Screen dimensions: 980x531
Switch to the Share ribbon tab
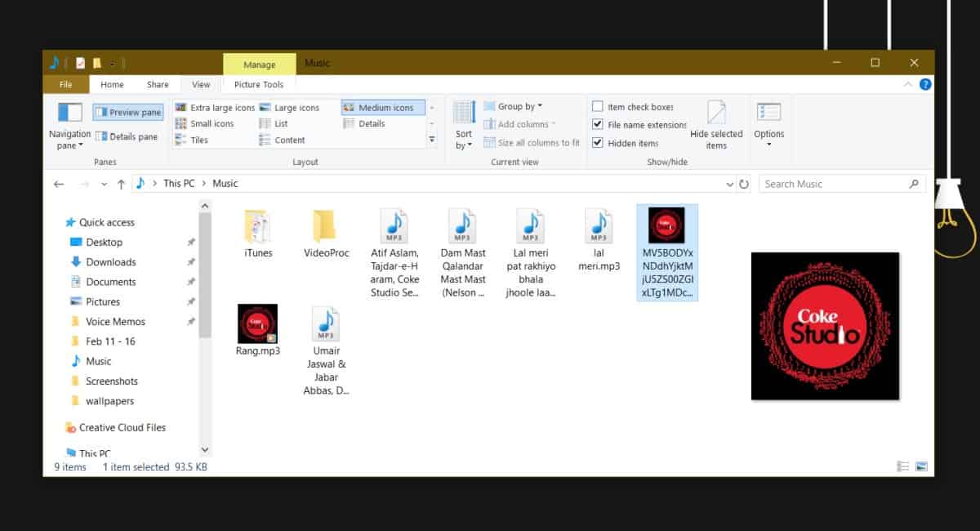(158, 84)
